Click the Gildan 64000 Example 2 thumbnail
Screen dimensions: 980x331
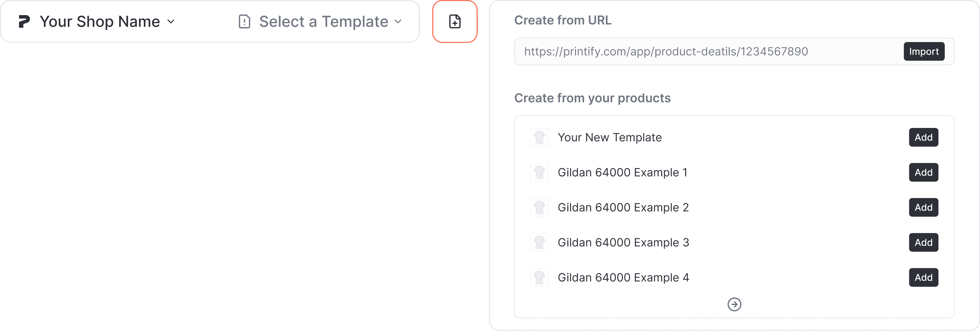pyautogui.click(x=539, y=207)
